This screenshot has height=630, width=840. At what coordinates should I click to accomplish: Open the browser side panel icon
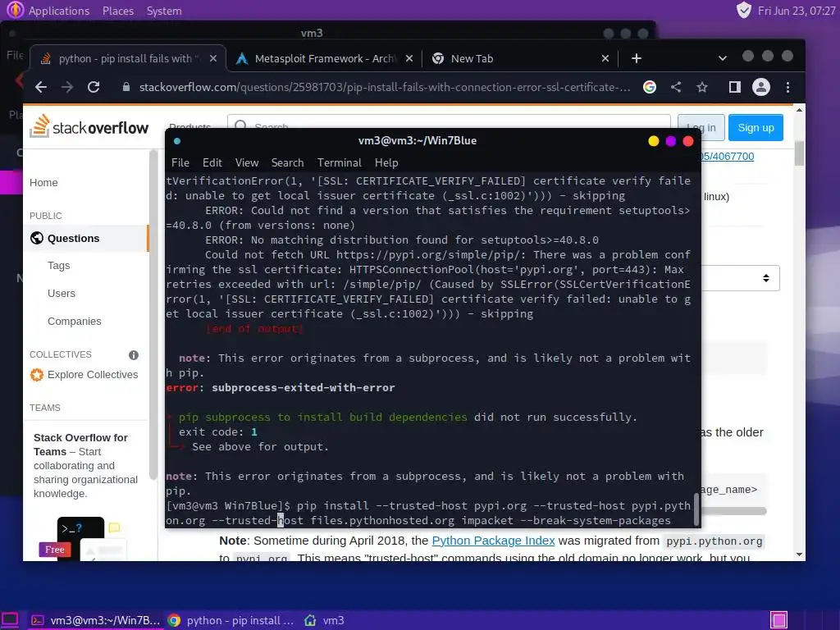coord(734,87)
